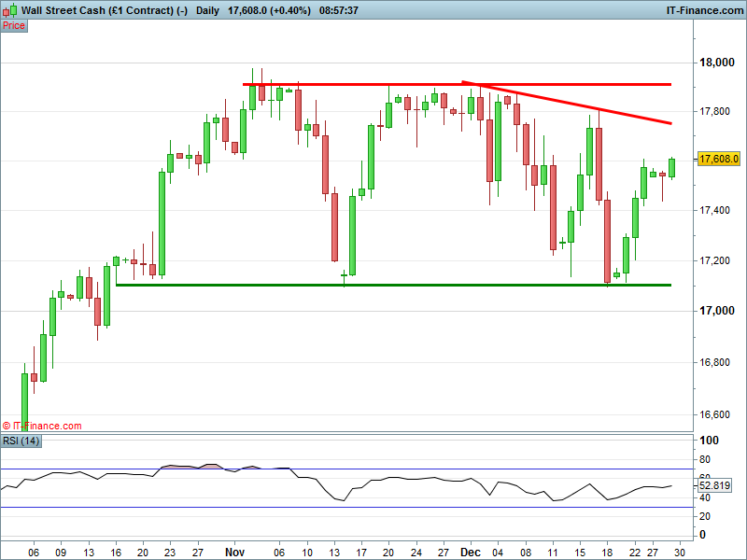747x560 pixels.
Task: Click the Wall Street Cash (£1 Contract) title
Action: tap(98, 10)
